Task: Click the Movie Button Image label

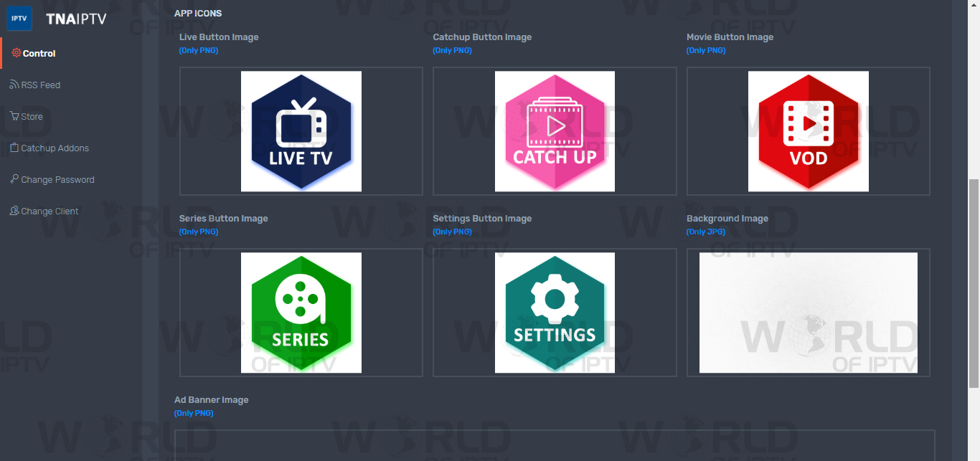Action: click(x=730, y=37)
